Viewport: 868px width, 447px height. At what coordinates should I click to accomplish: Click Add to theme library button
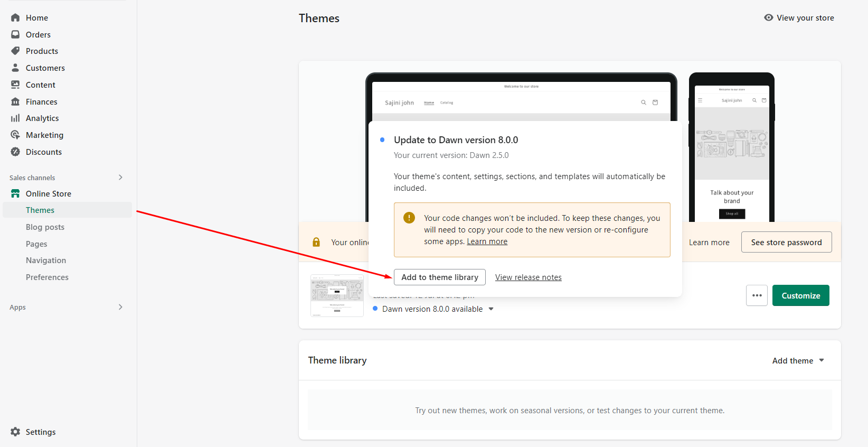[440, 277]
